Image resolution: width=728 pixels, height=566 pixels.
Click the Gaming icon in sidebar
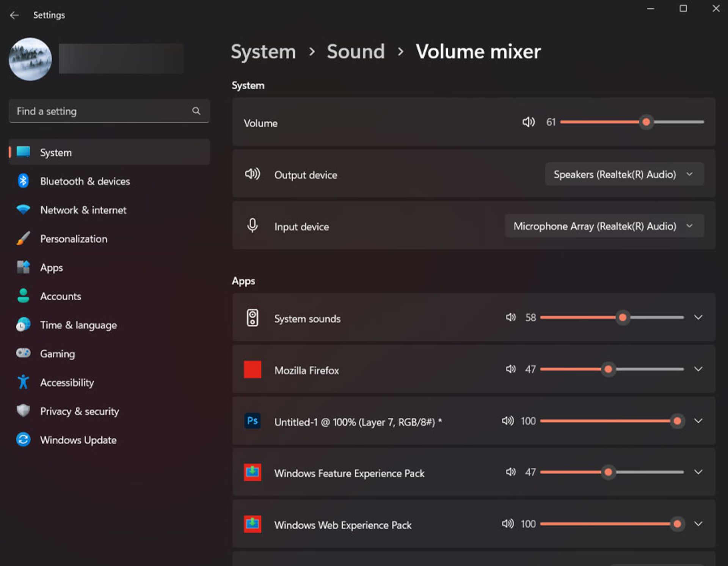coord(23,354)
